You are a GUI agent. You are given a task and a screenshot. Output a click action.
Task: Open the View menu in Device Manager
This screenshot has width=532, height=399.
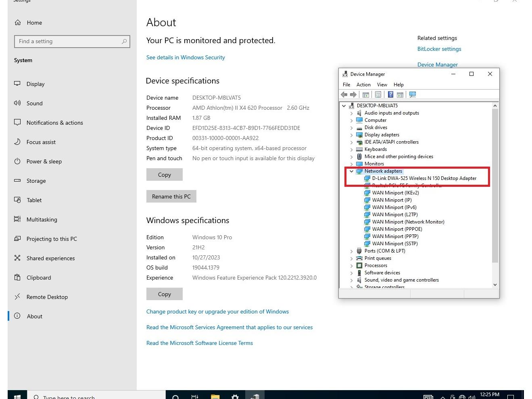tap(382, 85)
